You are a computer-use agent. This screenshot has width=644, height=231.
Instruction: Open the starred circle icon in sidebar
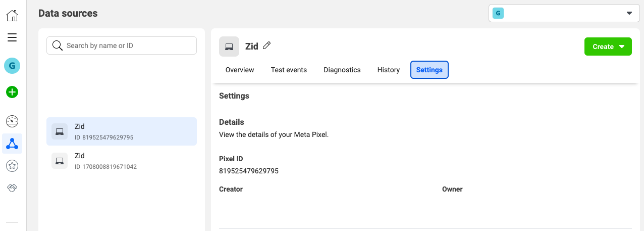pos(12,165)
